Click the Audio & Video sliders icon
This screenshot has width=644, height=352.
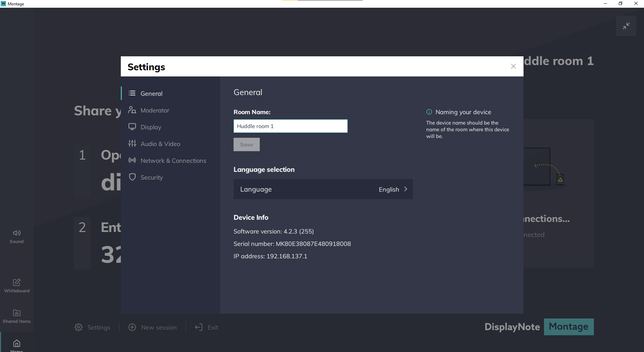(132, 143)
